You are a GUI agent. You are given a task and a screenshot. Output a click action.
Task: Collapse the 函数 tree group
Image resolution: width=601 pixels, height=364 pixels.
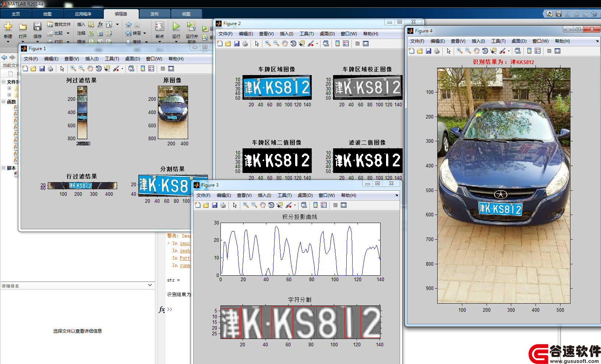tap(3, 102)
